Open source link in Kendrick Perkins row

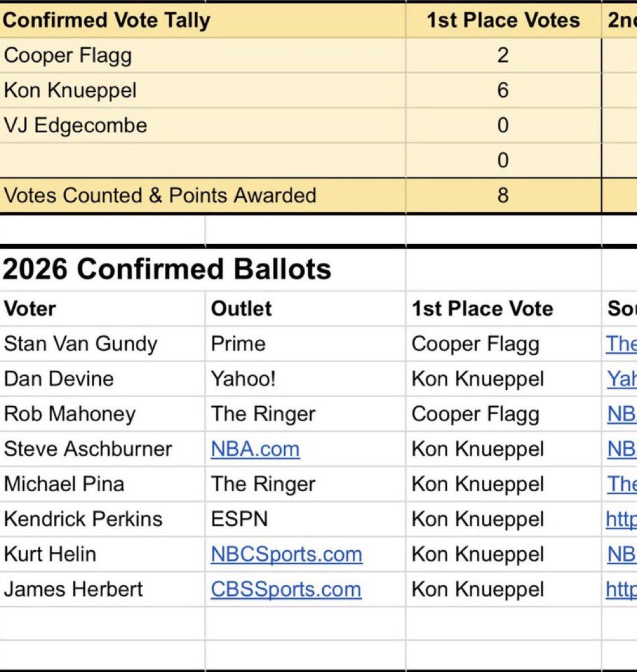[x=621, y=519]
